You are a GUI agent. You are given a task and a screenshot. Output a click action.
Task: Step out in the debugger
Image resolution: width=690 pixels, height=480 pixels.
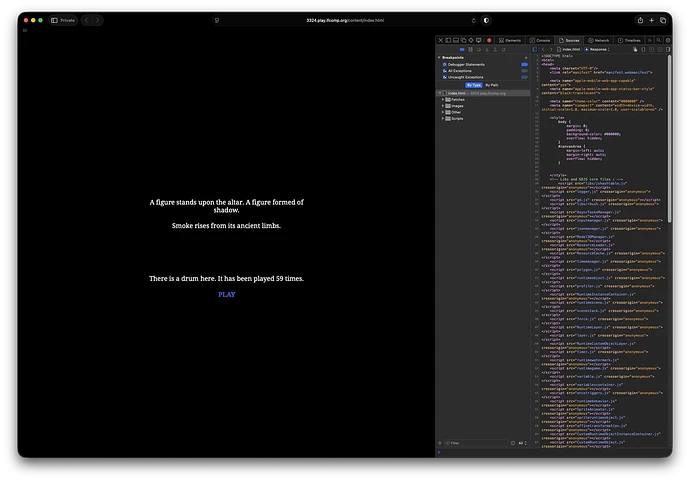(495, 49)
